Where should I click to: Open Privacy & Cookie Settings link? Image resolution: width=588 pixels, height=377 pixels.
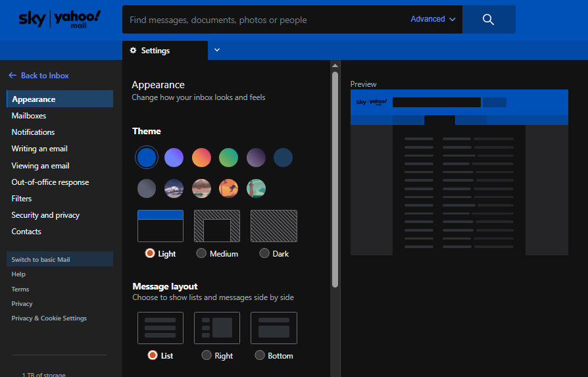click(49, 318)
